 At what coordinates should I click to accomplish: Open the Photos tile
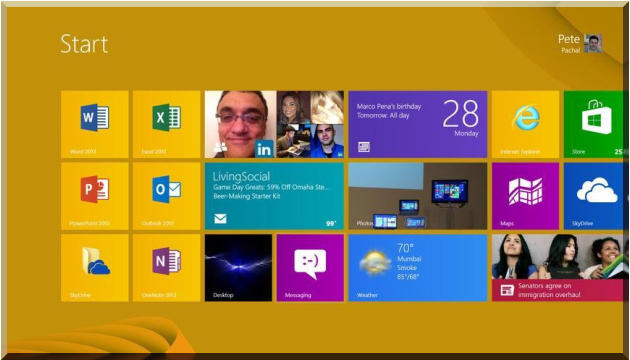click(x=418, y=196)
